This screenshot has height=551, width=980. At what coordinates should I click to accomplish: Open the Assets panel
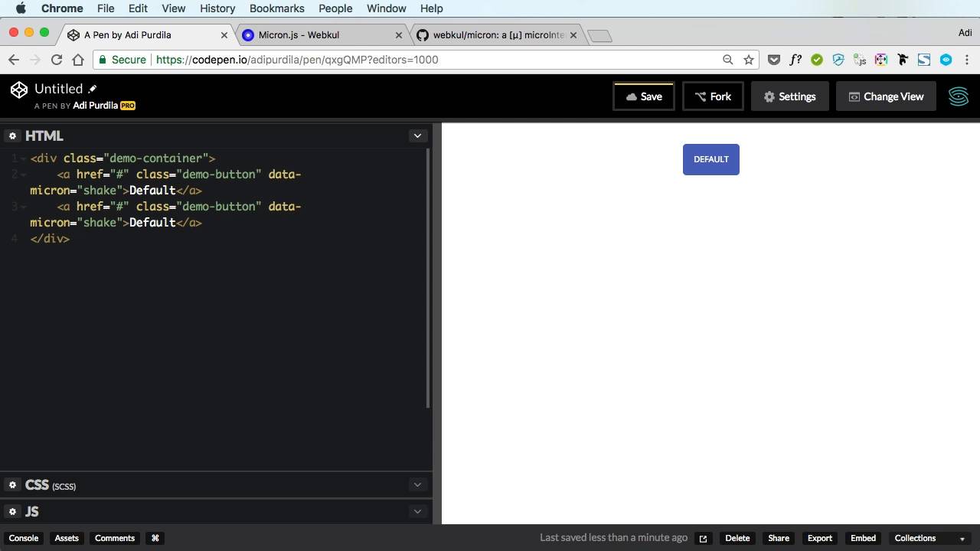[x=67, y=538]
